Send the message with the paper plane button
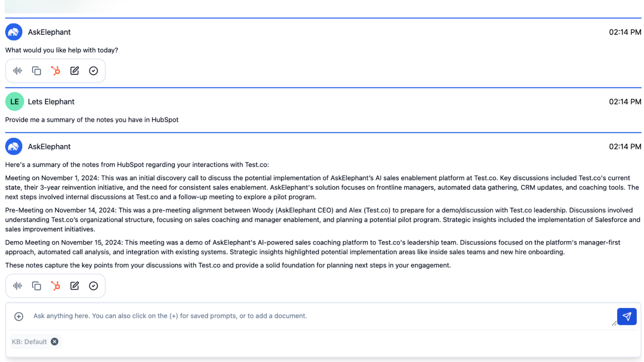Viewport: 644px width, 362px height. (626, 316)
